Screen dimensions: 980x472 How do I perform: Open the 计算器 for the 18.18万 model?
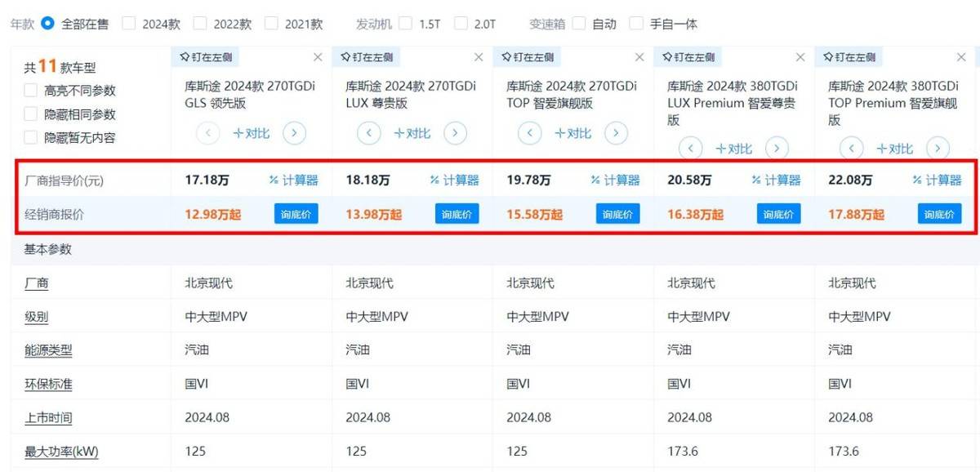(455, 180)
